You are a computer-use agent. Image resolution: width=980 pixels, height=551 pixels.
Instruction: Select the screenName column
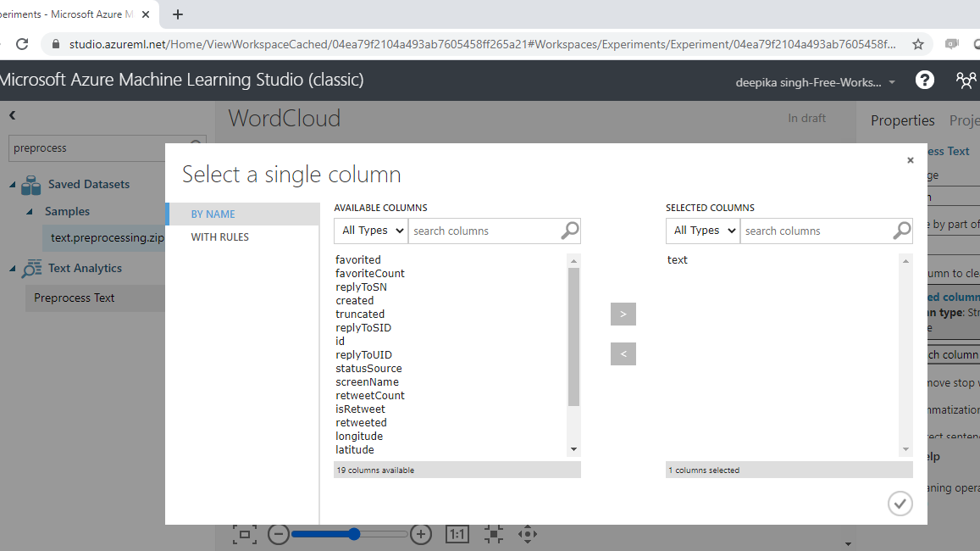point(367,381)
